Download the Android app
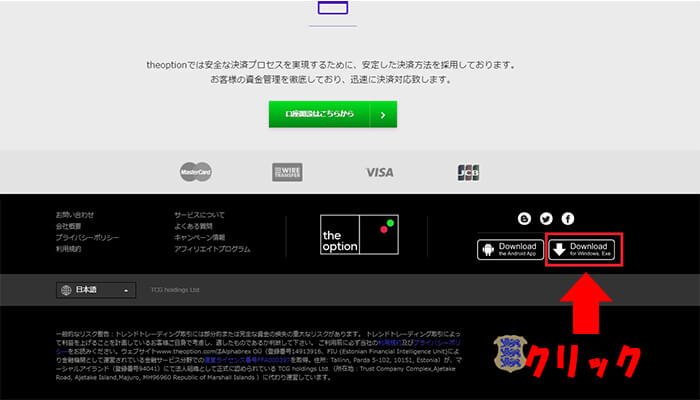This screenshot has width=700, height=400. click(510, 250)
